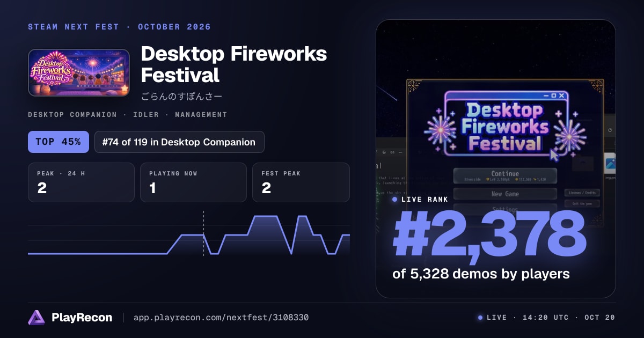Click the PlayRecon brand name
Screen dimensions: 644x338
pos(82,318)
